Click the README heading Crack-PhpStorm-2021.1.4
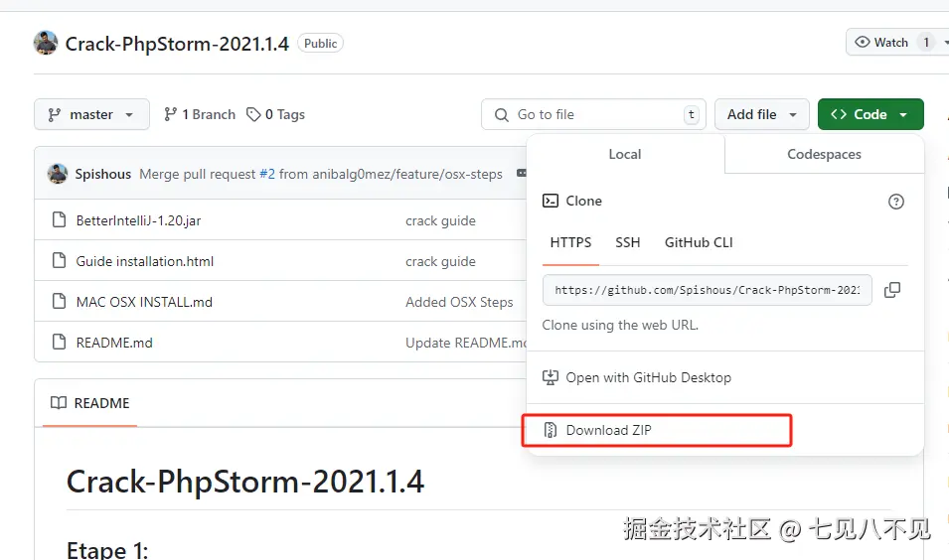This screenshot has height=560, width=949. tap(245, 482)
